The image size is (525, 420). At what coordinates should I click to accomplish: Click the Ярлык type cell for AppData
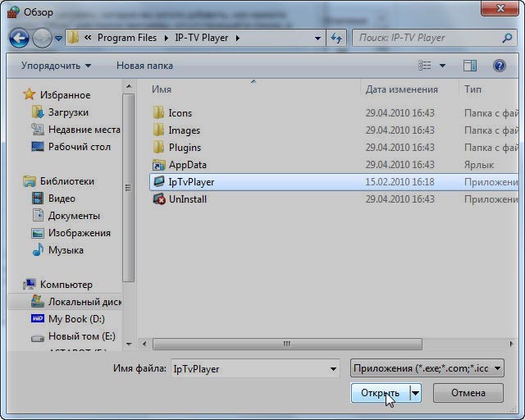479,165
